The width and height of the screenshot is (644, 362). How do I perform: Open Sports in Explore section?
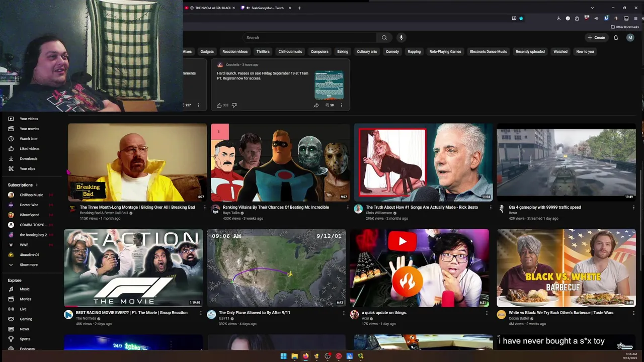[24, 339]
